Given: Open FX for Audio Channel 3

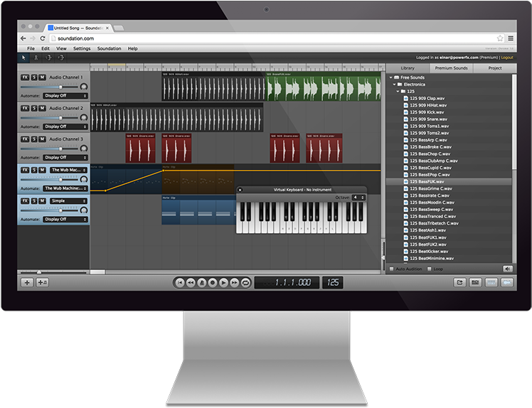Looking at the screenshot, I should coord(25,139).
